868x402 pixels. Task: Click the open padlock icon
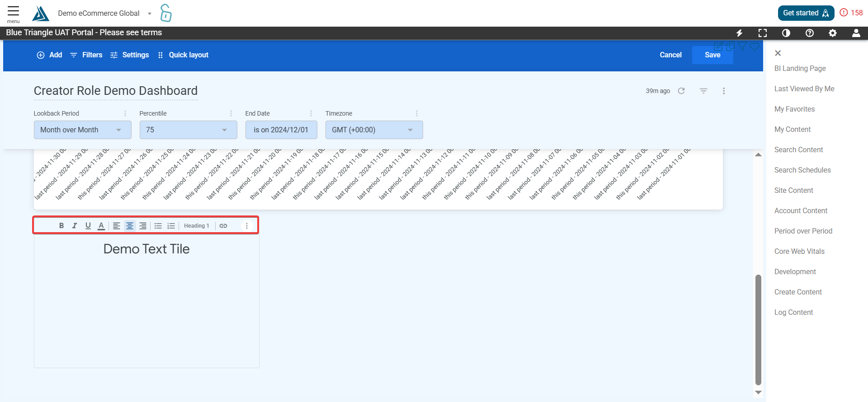point(166,13)
